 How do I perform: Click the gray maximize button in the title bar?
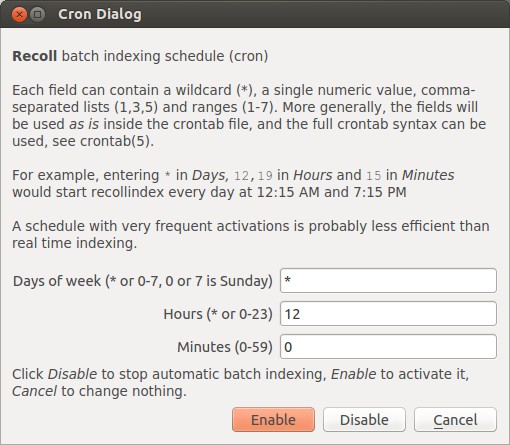pos(38,15)
